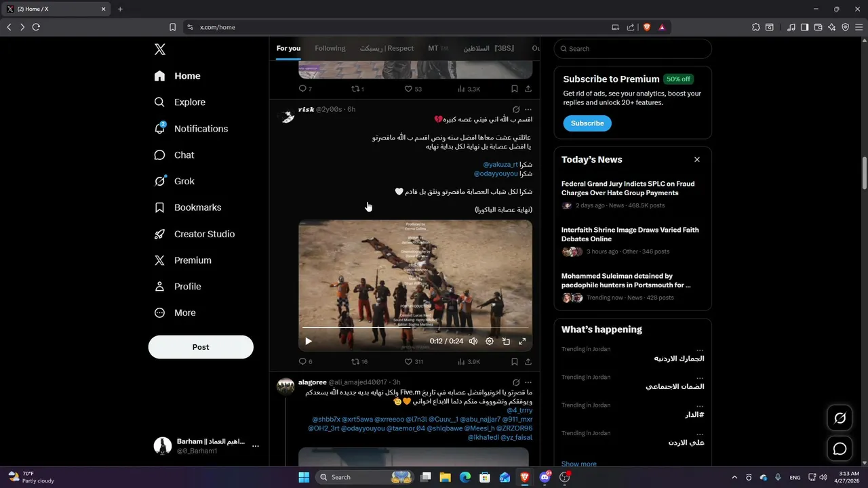View analytics of post with 3.9K views
Viewport: 868px width, 488px height.
tap(469, 362)
